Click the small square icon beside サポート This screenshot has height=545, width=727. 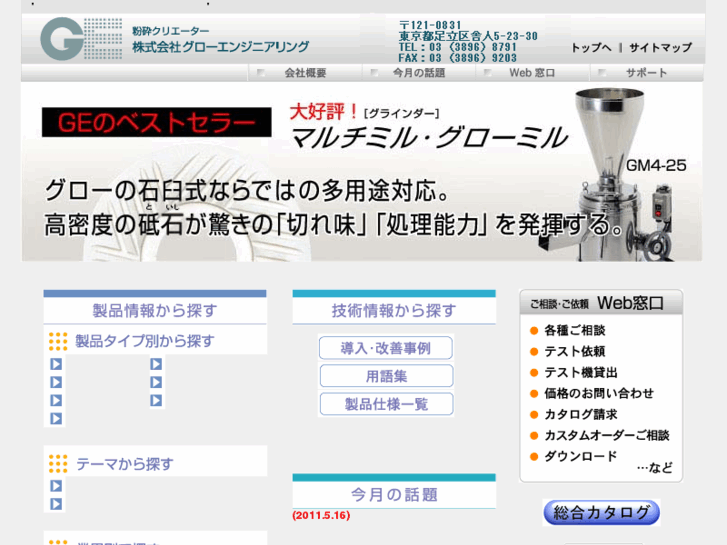pos(602,73)
